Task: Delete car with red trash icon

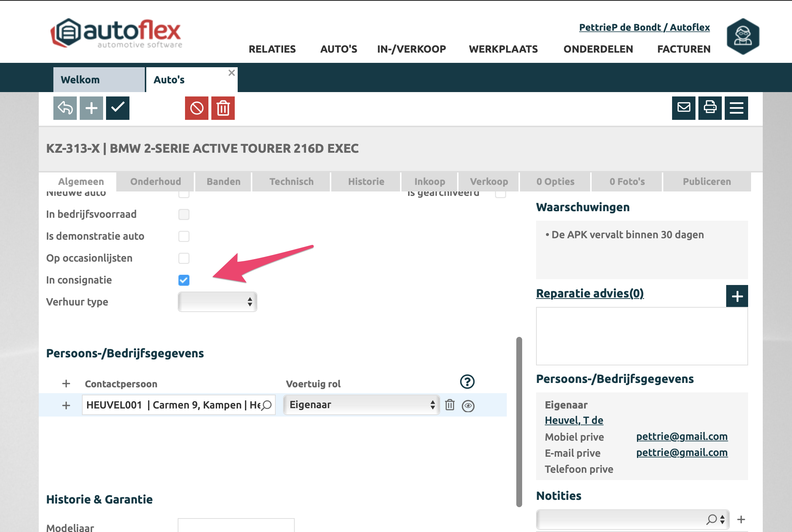Action: click(223, 108)
